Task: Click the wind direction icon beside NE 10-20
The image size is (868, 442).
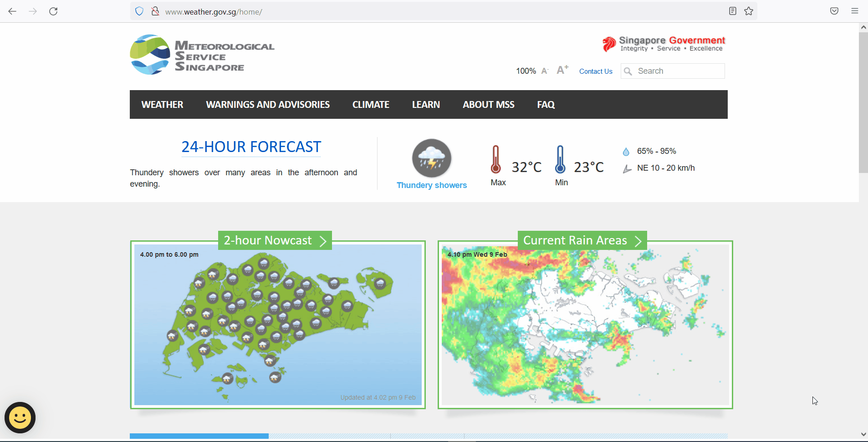Action: click(x=627, y=168)
